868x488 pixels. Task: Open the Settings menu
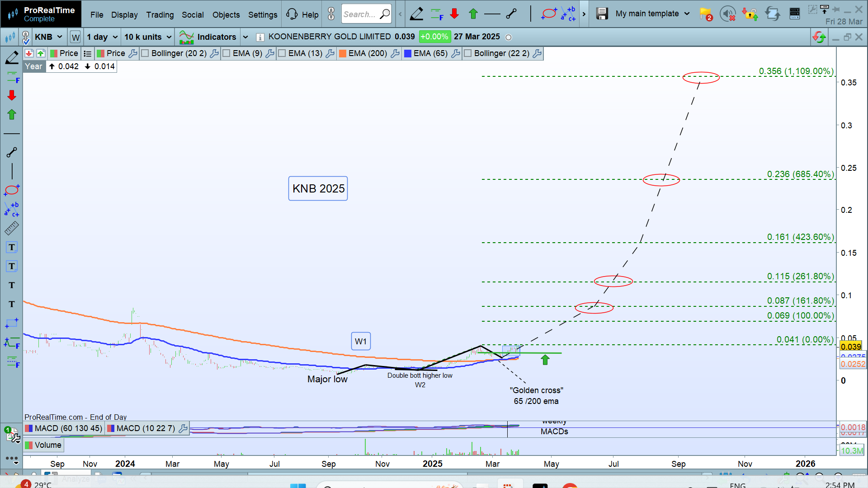tap(263, 14)
